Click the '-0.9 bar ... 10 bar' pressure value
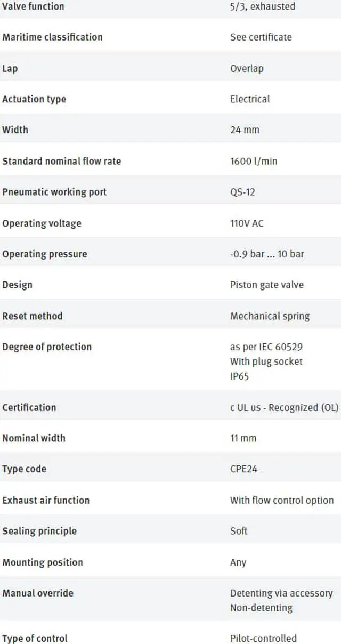Screen dimensions: 341x644 [267, 254]
